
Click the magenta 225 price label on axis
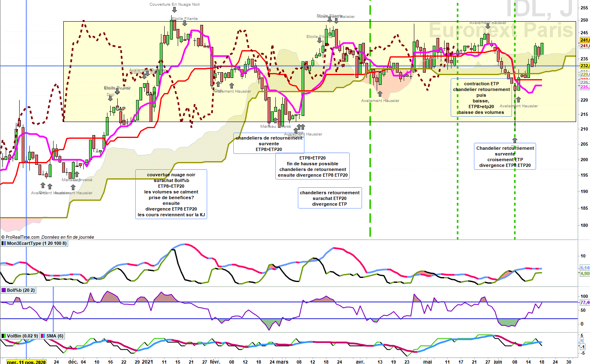click(585, 87)
